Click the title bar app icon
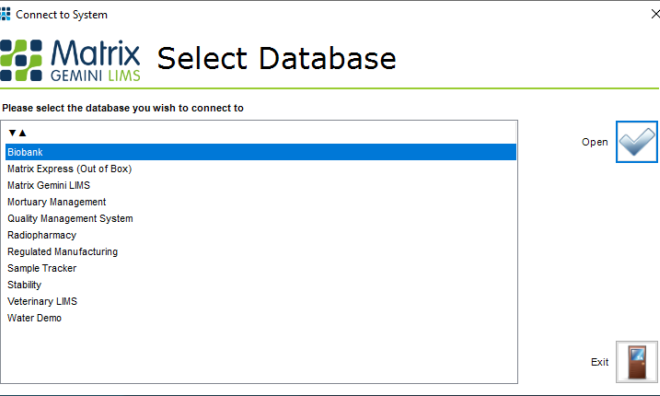660x396 pixels. tap(5, 14)
